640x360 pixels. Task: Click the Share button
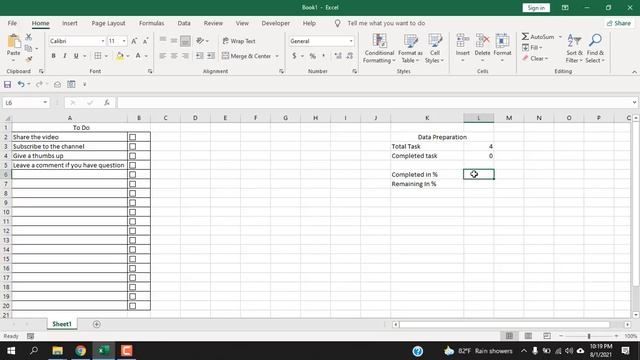point(619,23)
